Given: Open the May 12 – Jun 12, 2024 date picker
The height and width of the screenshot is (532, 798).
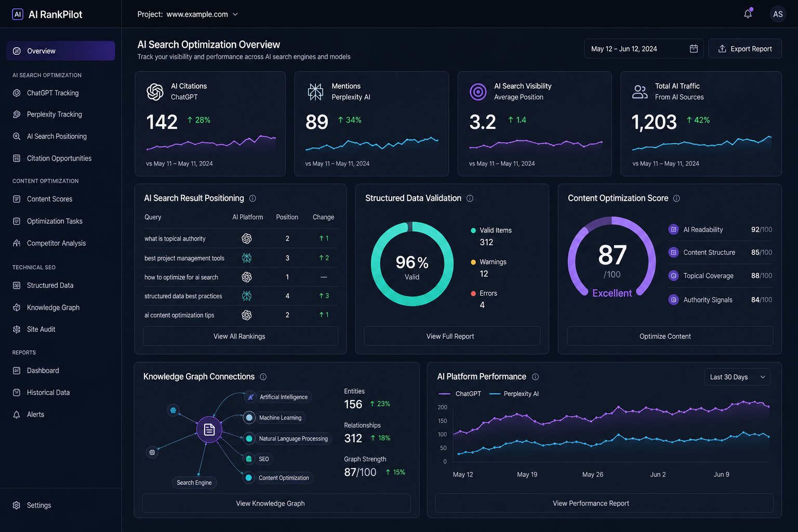Looking at the screenshot, I should [x=644, y=49].
